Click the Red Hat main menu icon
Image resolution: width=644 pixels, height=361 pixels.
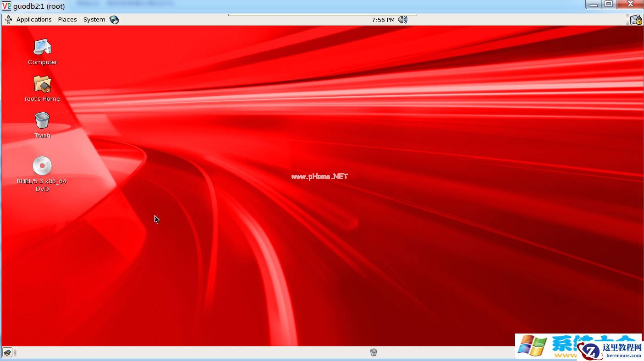pyautogui.click(x=8, y=19)
